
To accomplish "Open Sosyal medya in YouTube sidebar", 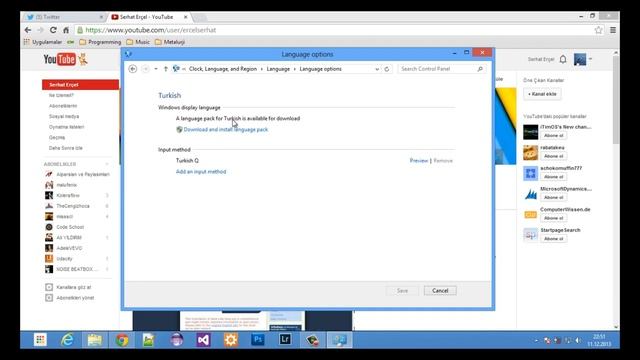I will point(64,116).
